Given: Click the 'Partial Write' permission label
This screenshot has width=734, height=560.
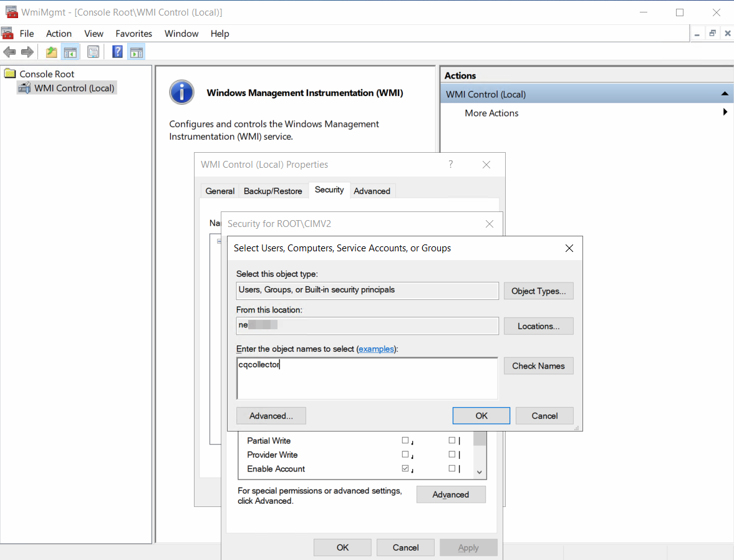Looking at the screenshot, I should 269,441.
